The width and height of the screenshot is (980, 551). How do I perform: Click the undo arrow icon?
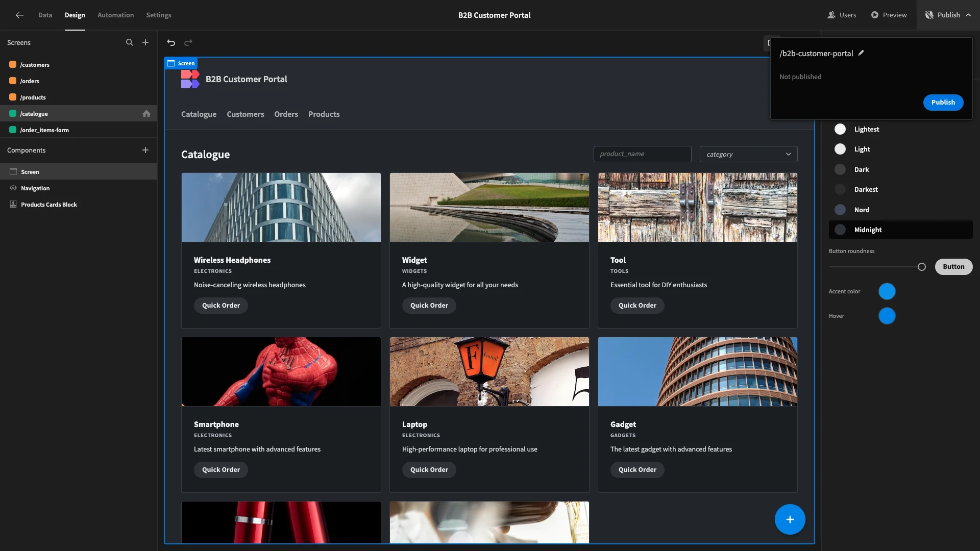[171, 42]
